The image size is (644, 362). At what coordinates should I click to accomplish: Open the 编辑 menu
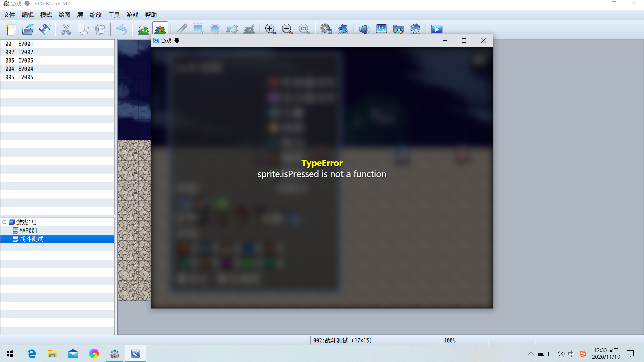click(28, 15)
